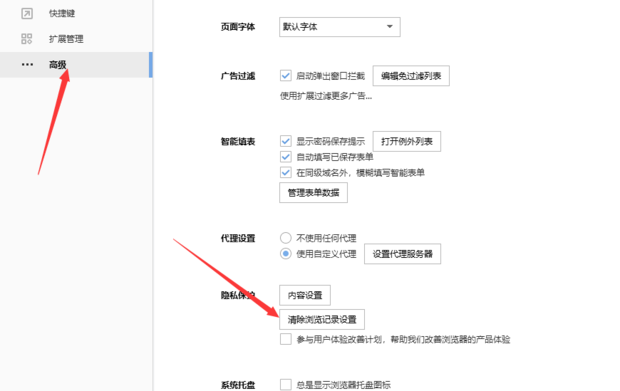Viewport: 620px width, 391px height.
Task: Click the 广告过滤 section label
Action: point(238,76)
